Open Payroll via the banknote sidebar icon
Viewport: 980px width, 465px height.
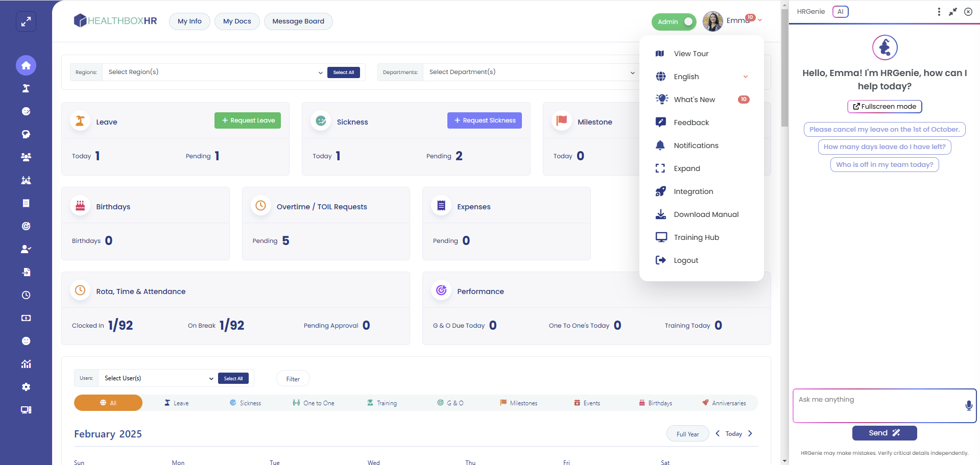pos(26,317)
